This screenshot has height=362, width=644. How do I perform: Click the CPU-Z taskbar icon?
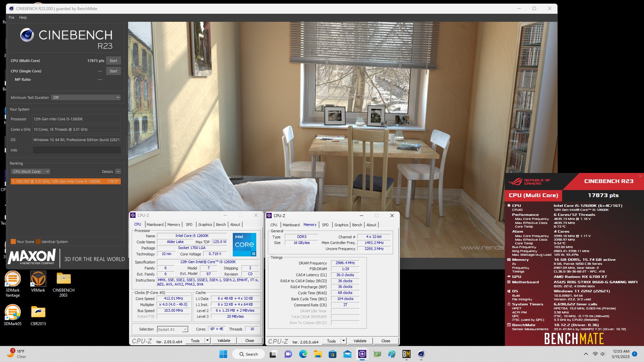[x=362, y=354]
